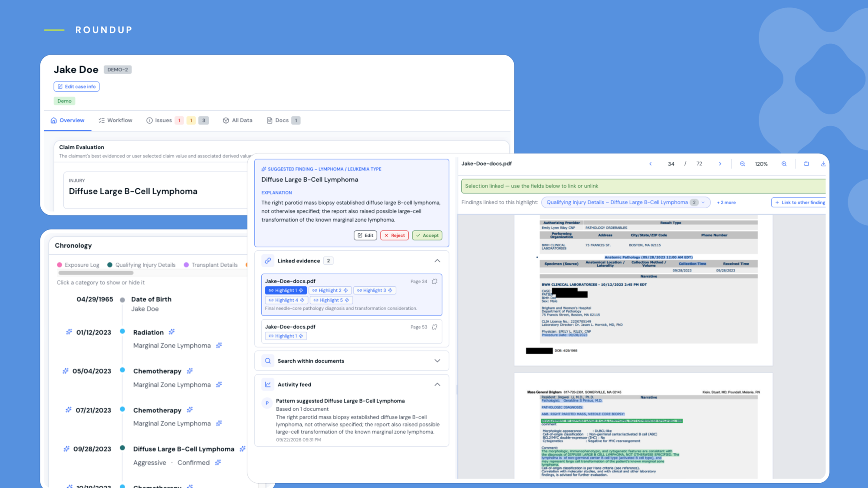Click unlink icon for Page 53 evidence
This screenshot has height=488, width=868.
click(434, 327)
